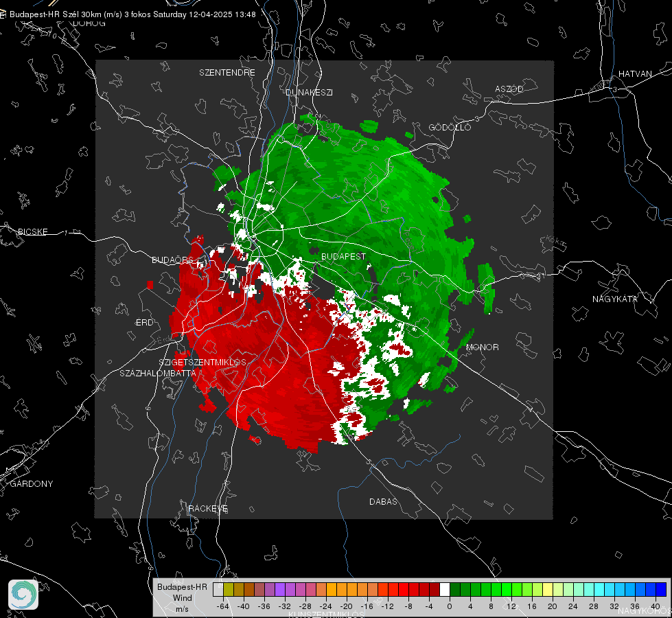Click the GÁRDONY label
This screenshot has height=618, width=672.
click(32, 484)
